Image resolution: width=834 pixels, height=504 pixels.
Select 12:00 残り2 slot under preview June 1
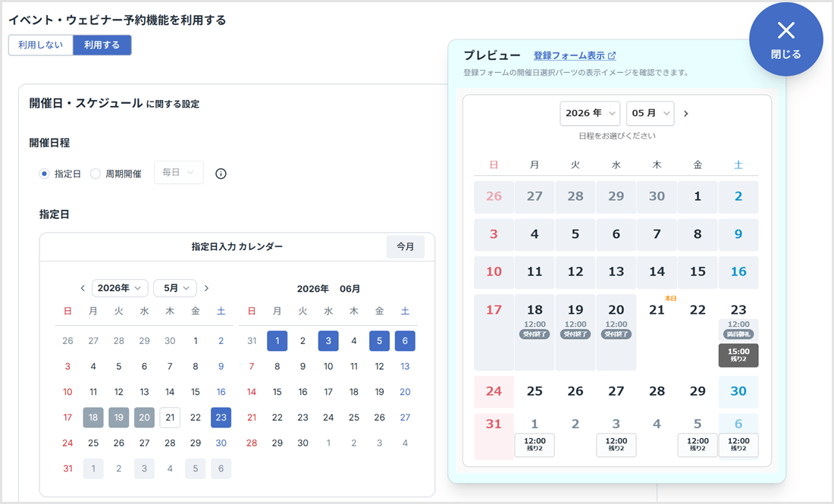pyautogui.click(x=535, y=444)
